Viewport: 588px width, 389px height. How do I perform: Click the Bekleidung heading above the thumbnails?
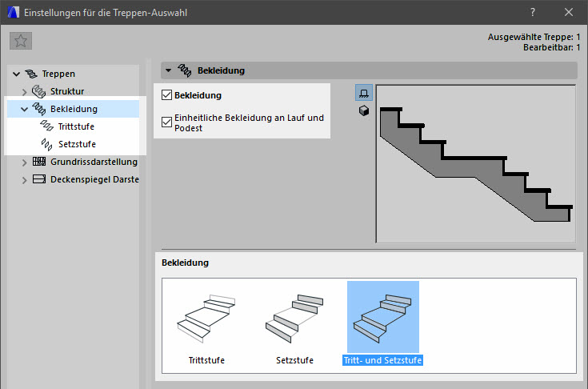[185, 263]
